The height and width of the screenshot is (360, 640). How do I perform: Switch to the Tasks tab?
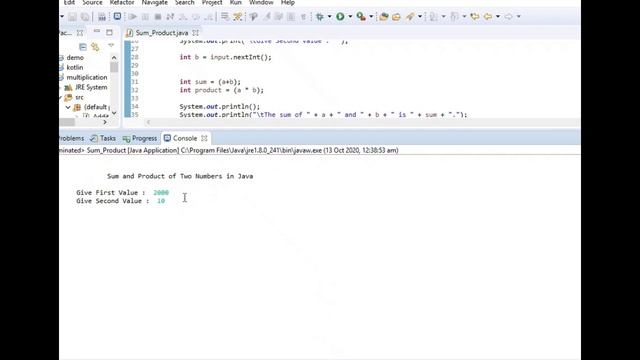pyautogui.click(x=103, y=138)
